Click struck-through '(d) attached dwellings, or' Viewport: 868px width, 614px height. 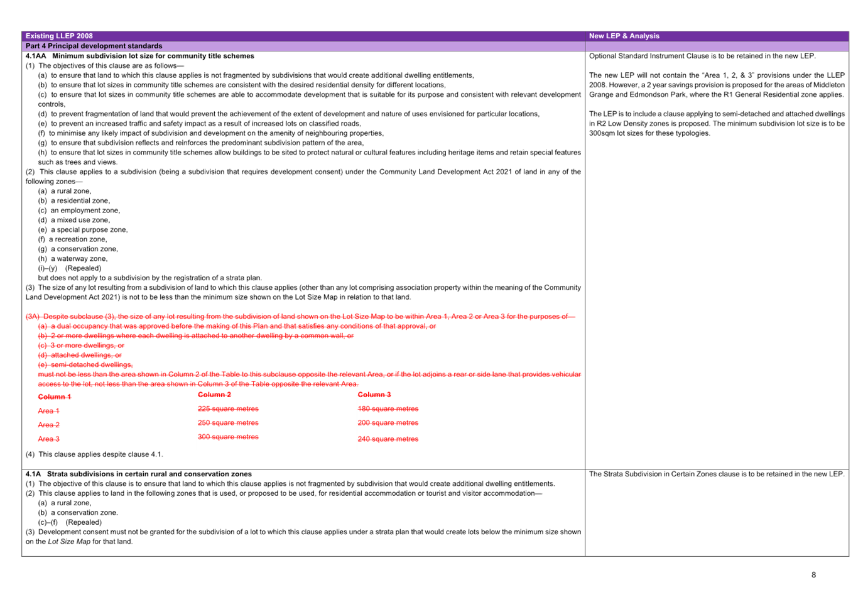pos(80,355)
